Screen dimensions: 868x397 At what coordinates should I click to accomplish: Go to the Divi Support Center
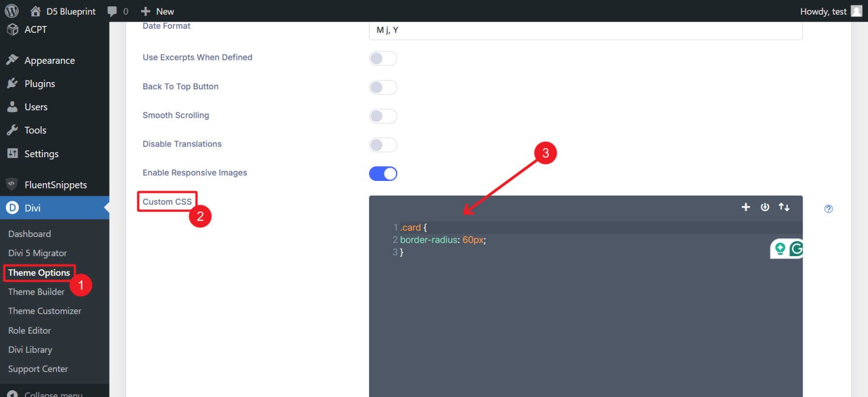(x=37, y=369)
